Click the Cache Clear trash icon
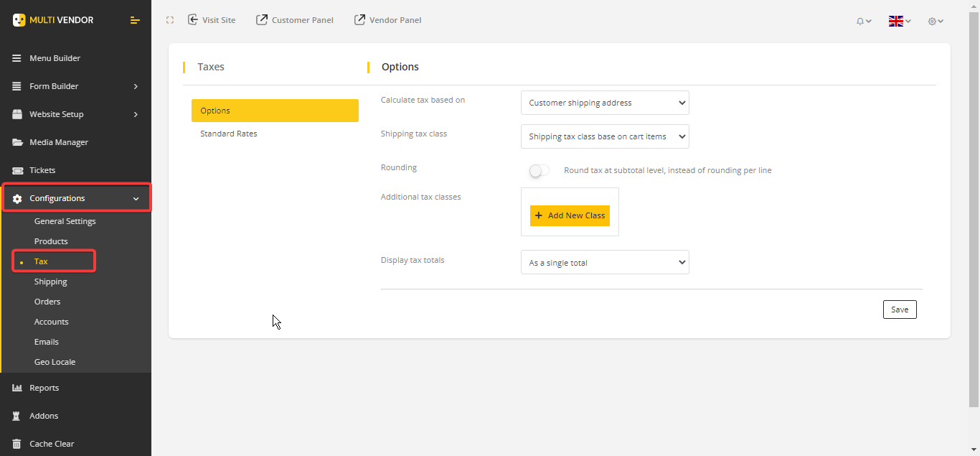 pyautogui.click(x=17, y=444)
